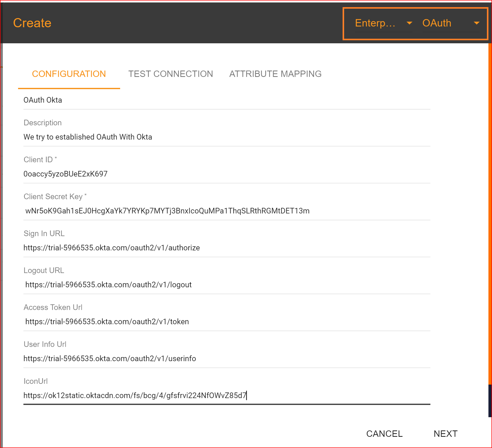
Task: Click the Access Token Url field
Action: pos(227,322)
